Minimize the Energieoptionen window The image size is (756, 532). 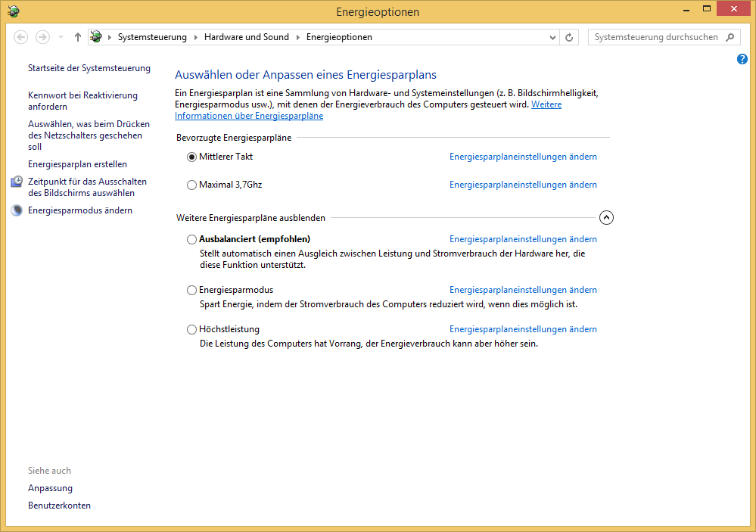click(x=686, y=9)
